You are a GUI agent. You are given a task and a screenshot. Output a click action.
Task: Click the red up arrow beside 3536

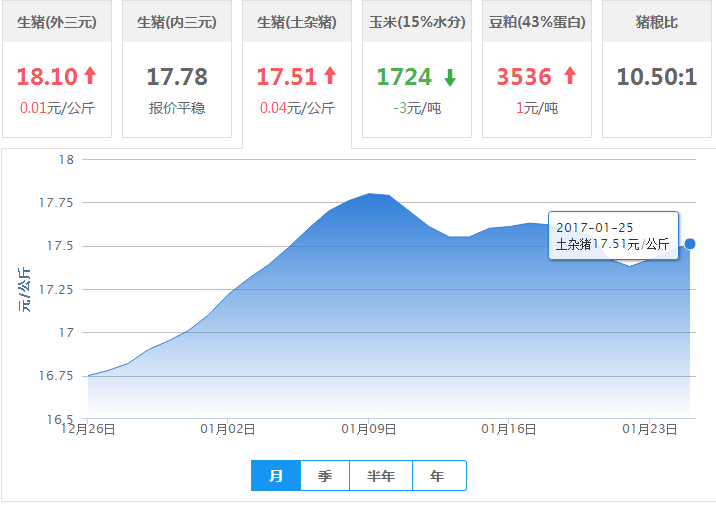(x=570, y=76)
